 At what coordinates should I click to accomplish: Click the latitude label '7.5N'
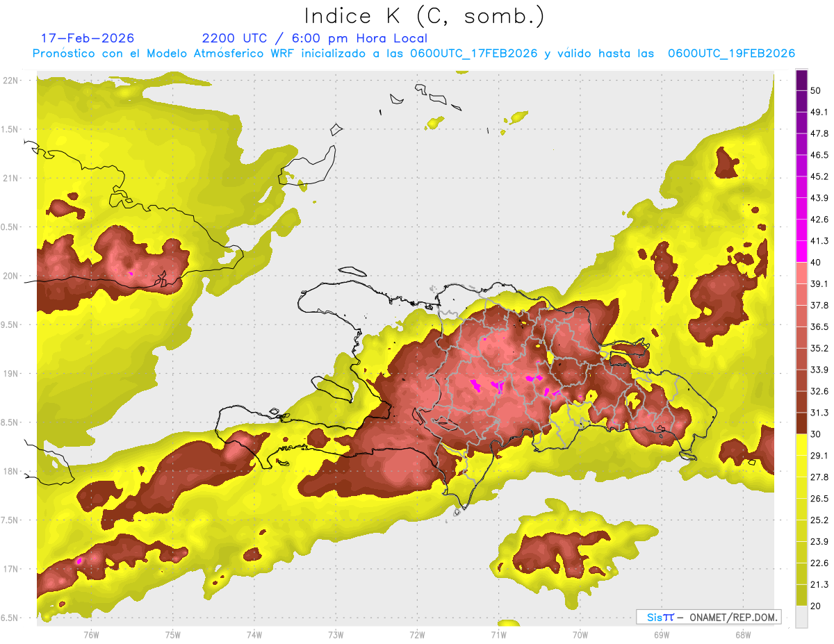click(10, 520)
